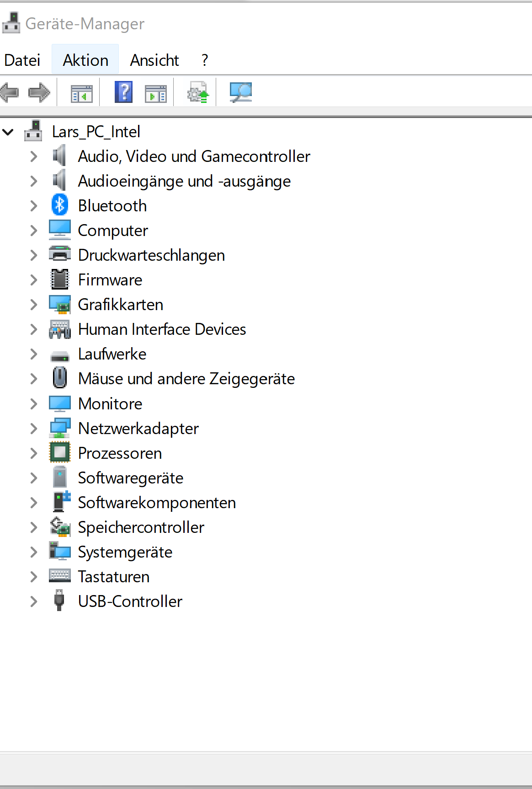
Task: Click scan for hardware changes icon
Action: click(x=241, y=92)
